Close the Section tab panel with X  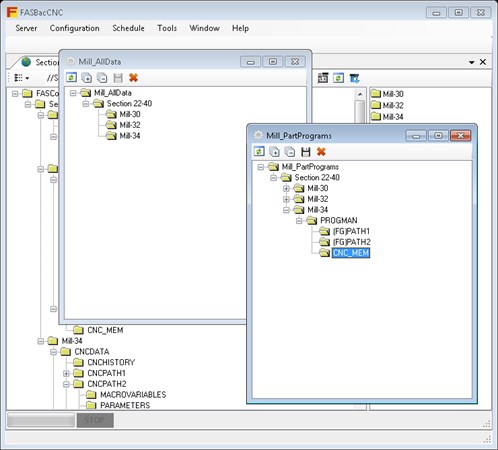(x=483, y=62)
